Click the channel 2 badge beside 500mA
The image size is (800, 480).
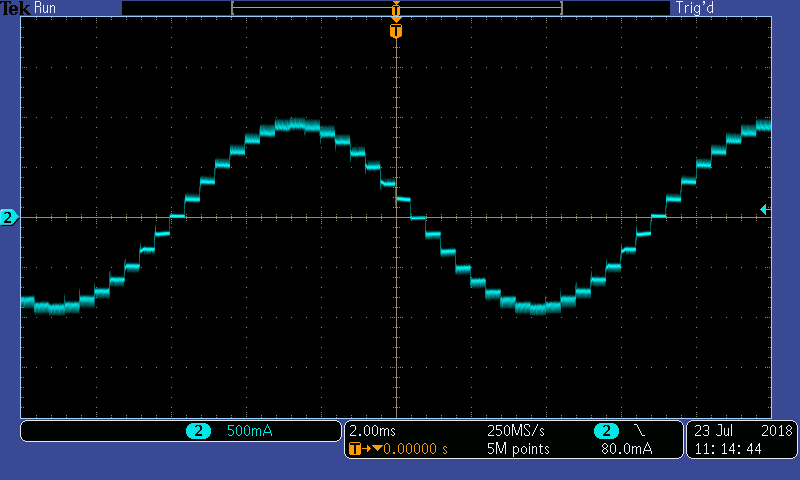(x=198, y=431)
